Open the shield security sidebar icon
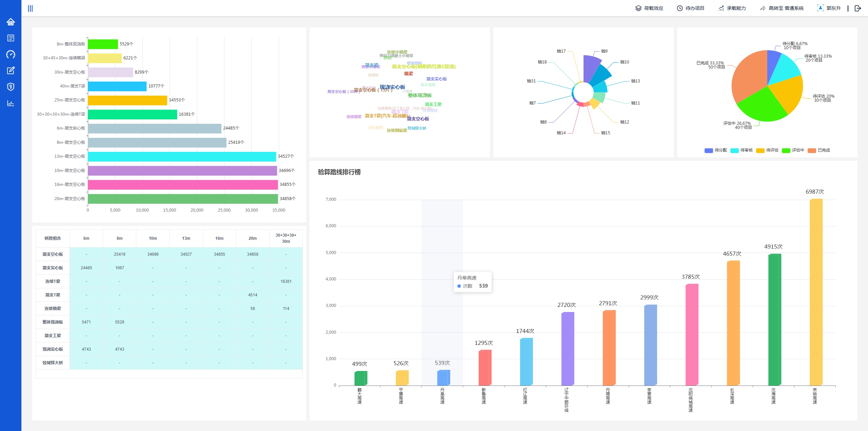 click(11, 87)
